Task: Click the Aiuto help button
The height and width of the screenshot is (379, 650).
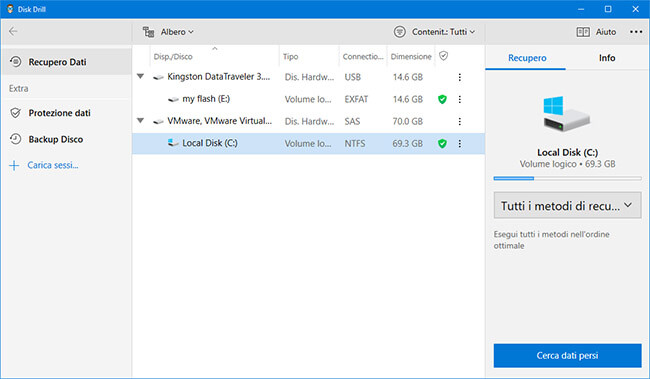Action: click(x=596, y=32)
